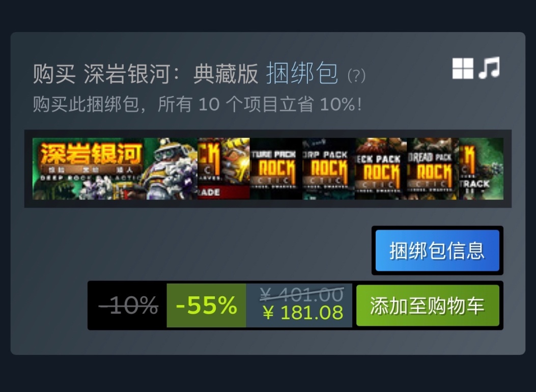Open the Soundtrack thumbnail at strip end
Viewport: 536px width, 392px height.
[482, 169]
